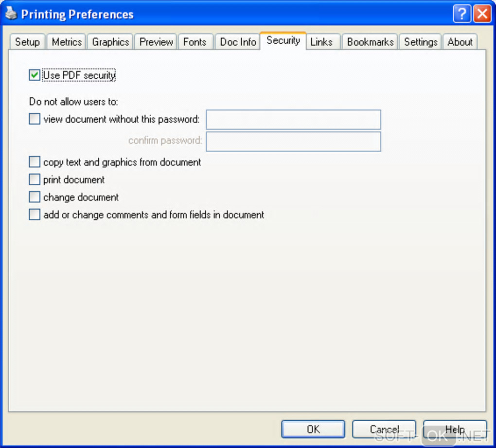496x448 pixels.
Task: Select the Fonts tab
Action: tap(195, 42)
